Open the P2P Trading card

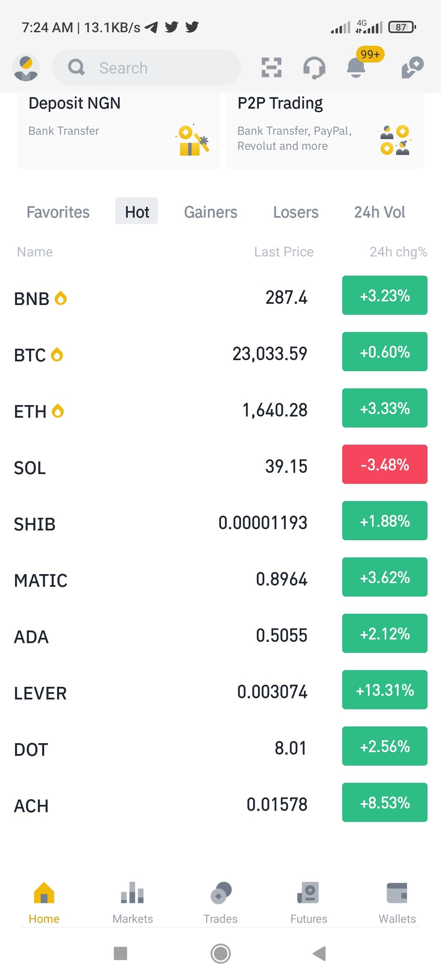pyautogui.click(x=325, y=131)
